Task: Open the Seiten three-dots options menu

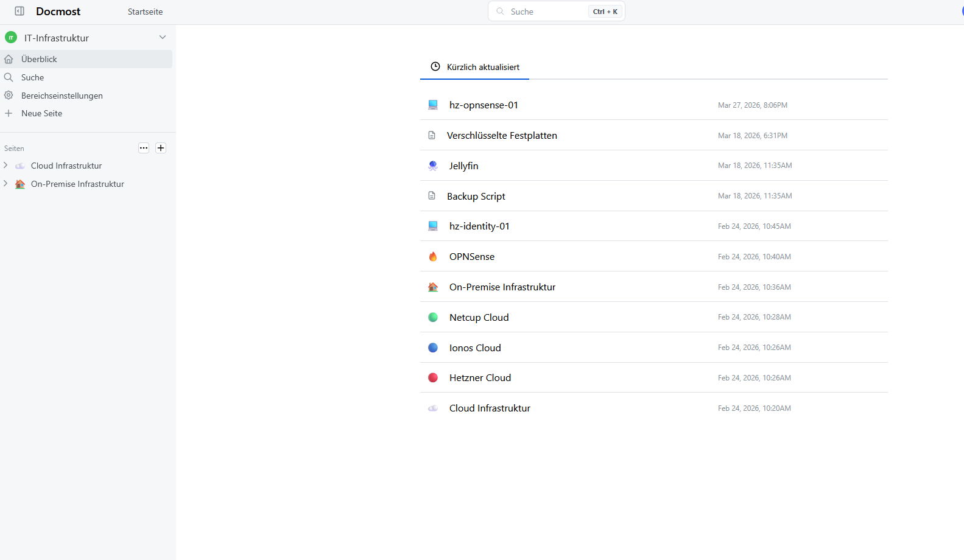Action: 144,148
